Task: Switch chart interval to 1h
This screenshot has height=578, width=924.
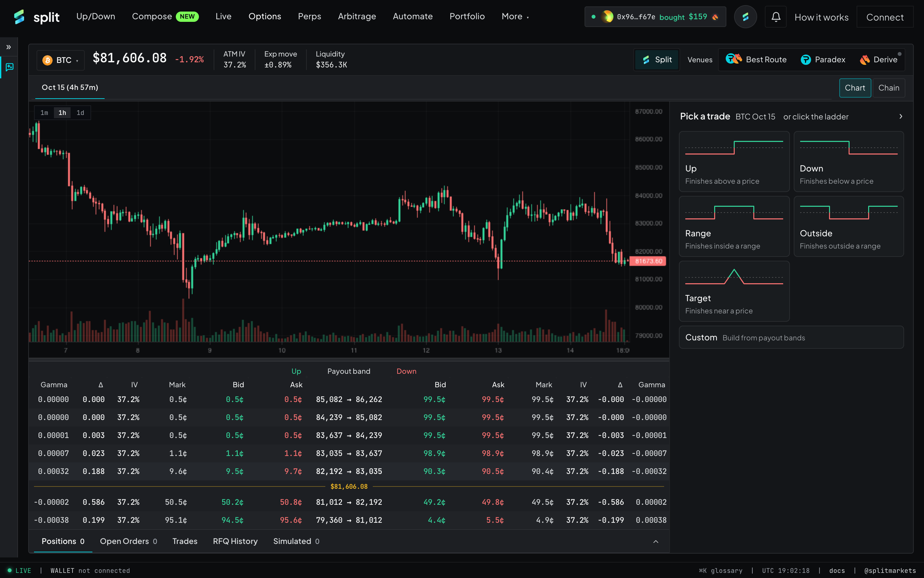Action: [62, 113]
